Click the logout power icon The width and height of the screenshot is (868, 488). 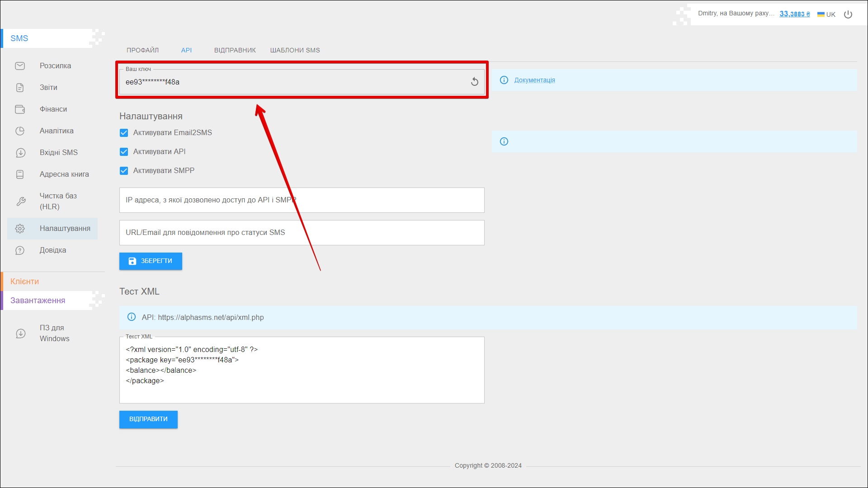[x=848, y=14]
